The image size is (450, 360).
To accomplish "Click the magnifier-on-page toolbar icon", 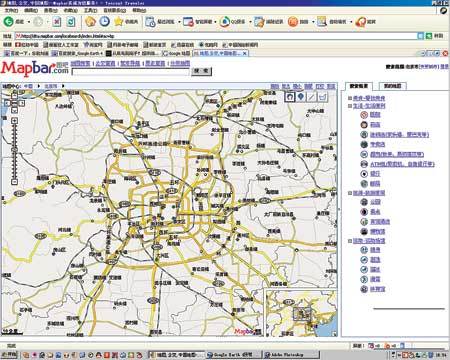I will 322,22.
